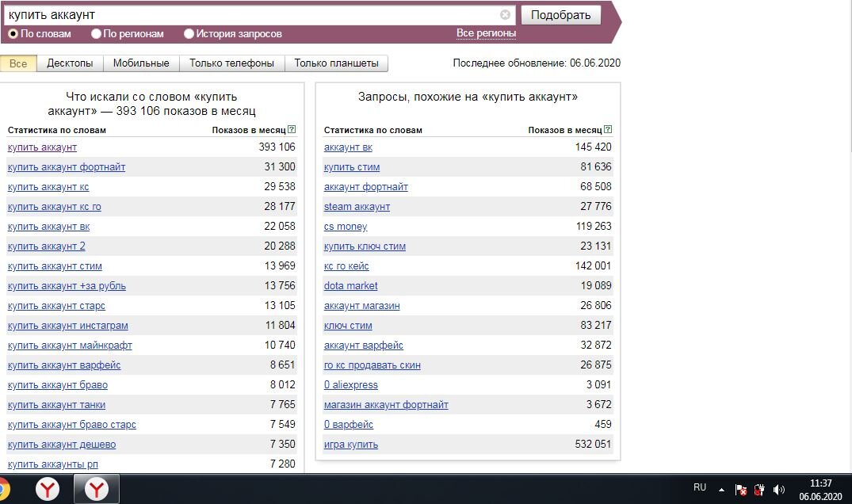Open the купить аккаунт майнкрафт link

pyautogui.click(x=70, y=346)
